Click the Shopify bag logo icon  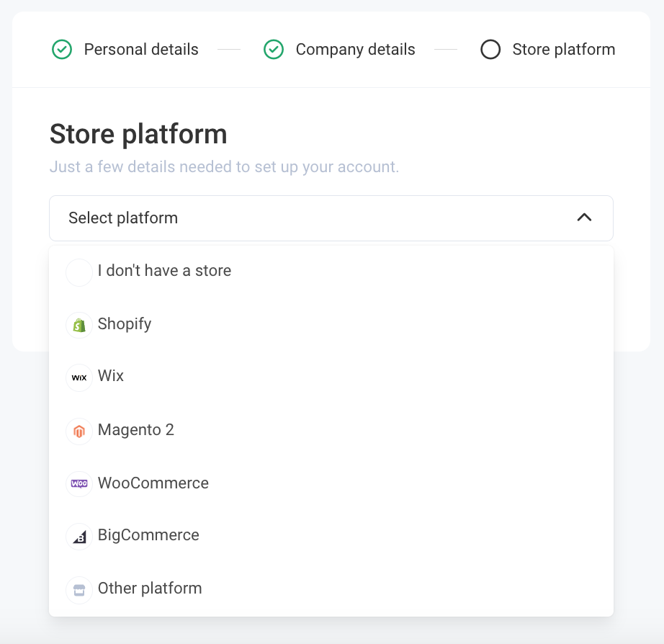79,326
